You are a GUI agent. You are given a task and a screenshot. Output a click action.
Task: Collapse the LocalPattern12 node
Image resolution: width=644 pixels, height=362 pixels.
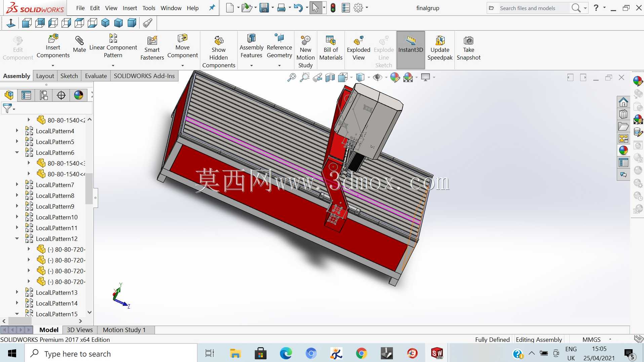tap(17, 239)
